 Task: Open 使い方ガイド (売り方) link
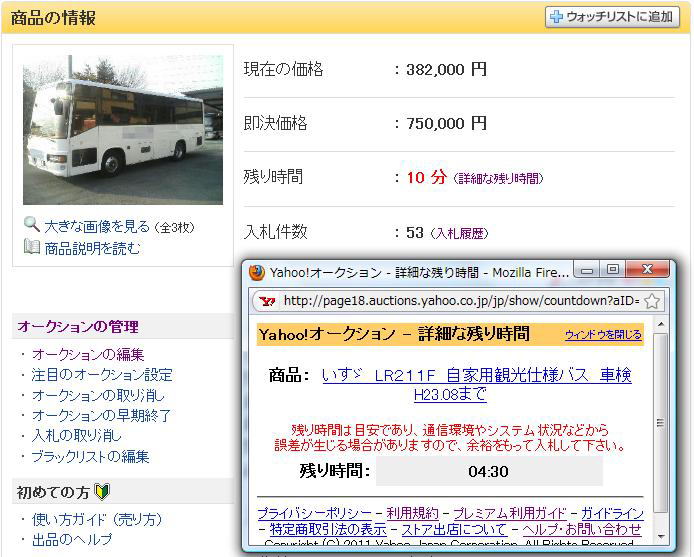click(x=97, y=519)
